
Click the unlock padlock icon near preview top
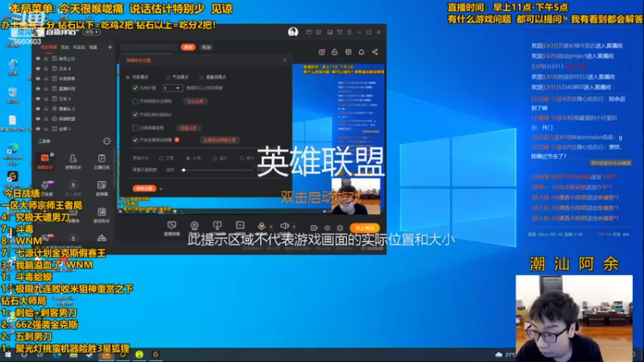[x=335, y=52]
